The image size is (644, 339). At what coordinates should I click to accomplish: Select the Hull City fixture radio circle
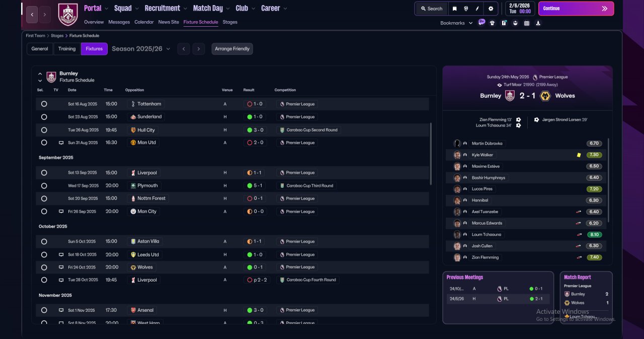click(x=44, y=130)
